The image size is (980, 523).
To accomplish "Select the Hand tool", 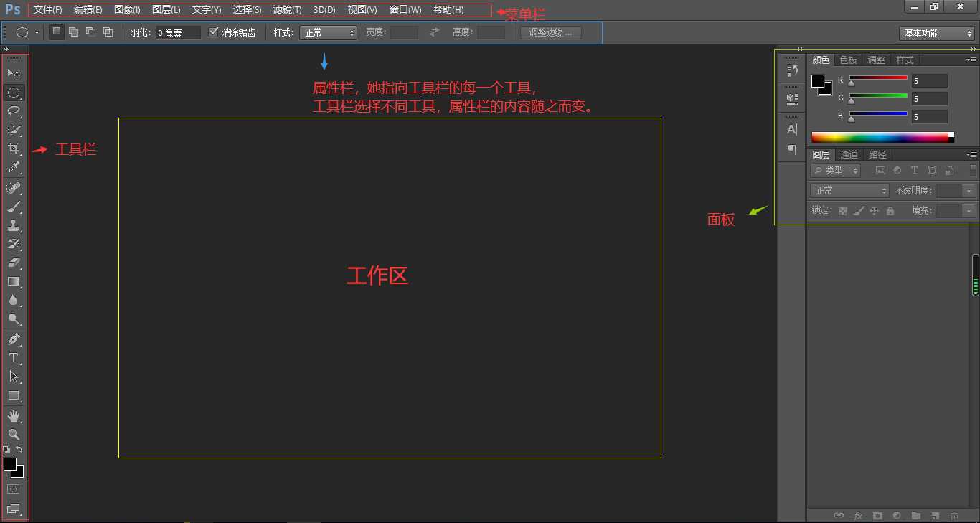I will [x=14, y=416].
